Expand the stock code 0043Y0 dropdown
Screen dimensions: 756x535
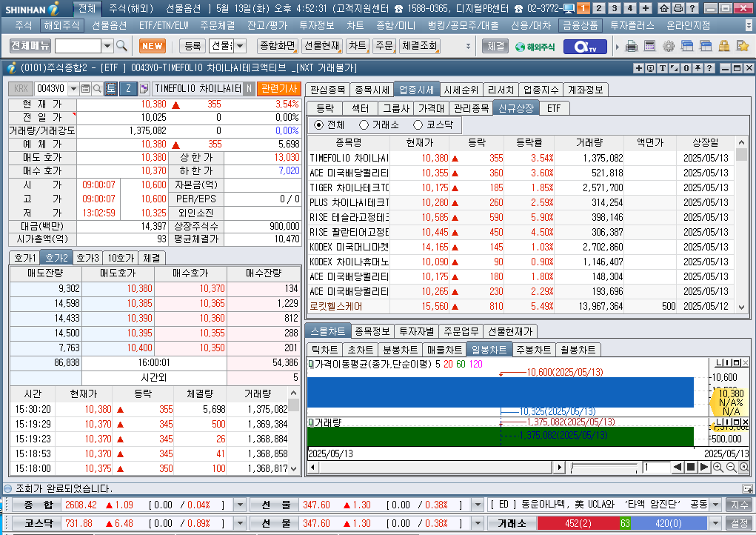coord(73,89)
